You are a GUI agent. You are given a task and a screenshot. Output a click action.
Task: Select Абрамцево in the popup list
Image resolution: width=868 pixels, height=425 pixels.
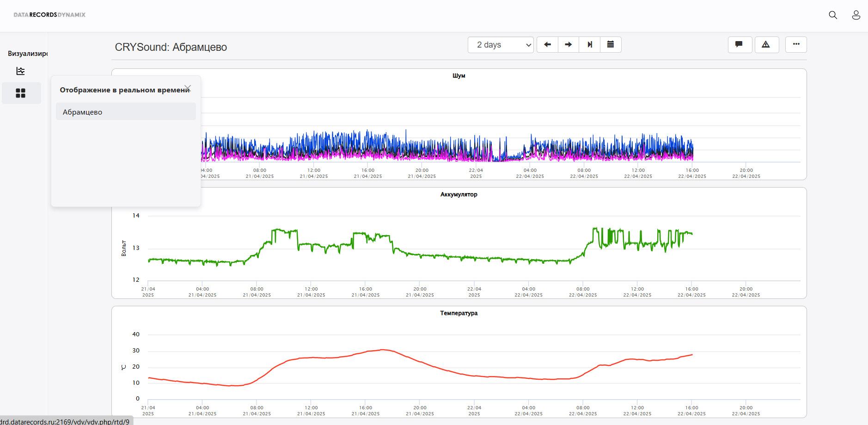click(x=126, y=112)
